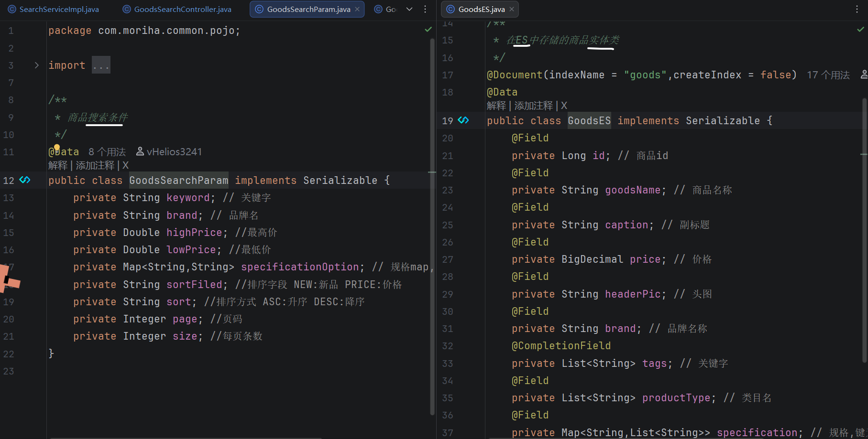
Task: Click line number 21 in left gutter
Action: coord(9,336)
